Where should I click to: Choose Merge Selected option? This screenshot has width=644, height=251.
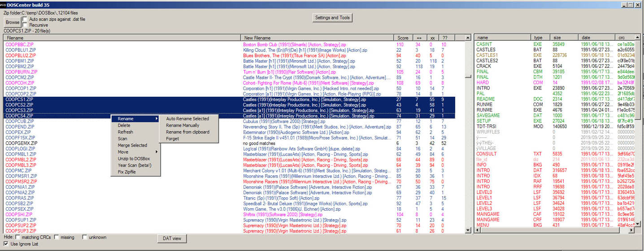pos(135,145)
